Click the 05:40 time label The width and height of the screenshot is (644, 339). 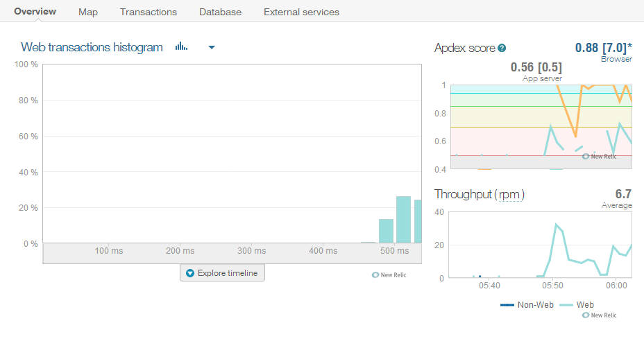[489, 285]
